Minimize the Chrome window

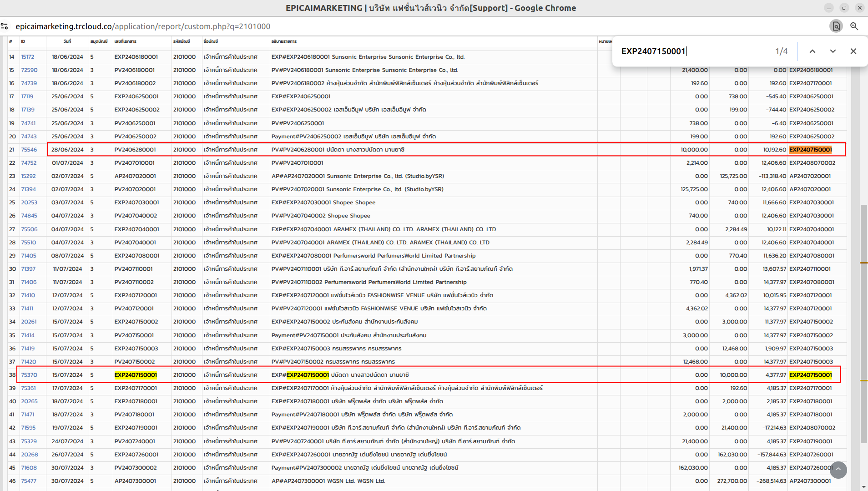(829, 8)
